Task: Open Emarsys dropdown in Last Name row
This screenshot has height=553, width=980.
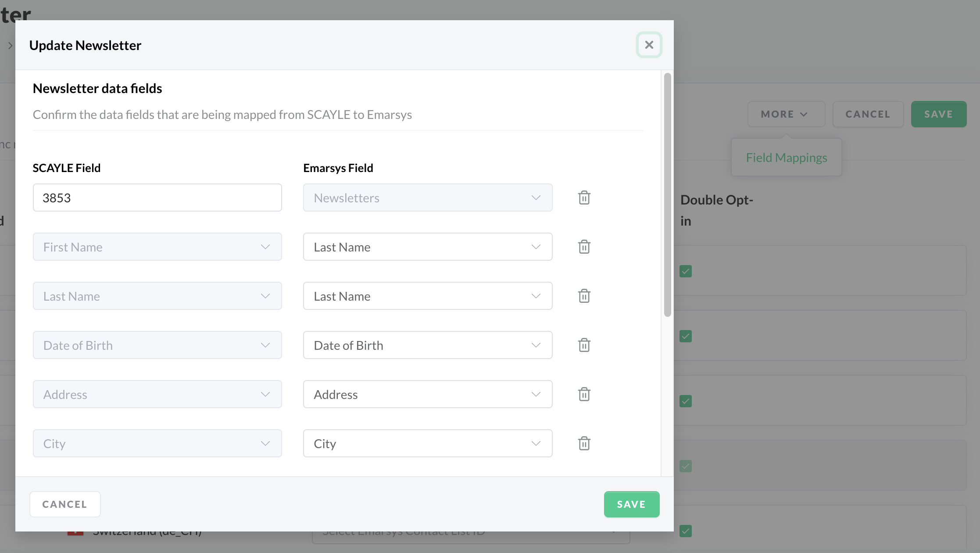Action: (x=427, y=296)
